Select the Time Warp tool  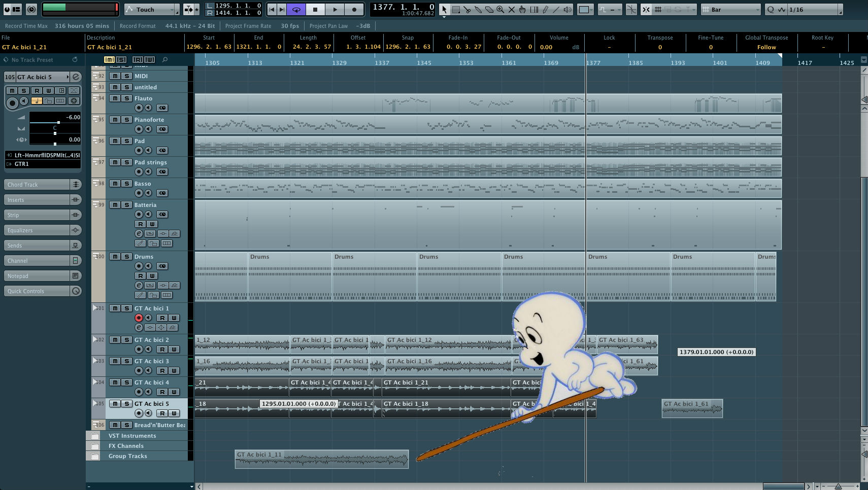click(534, 9)
